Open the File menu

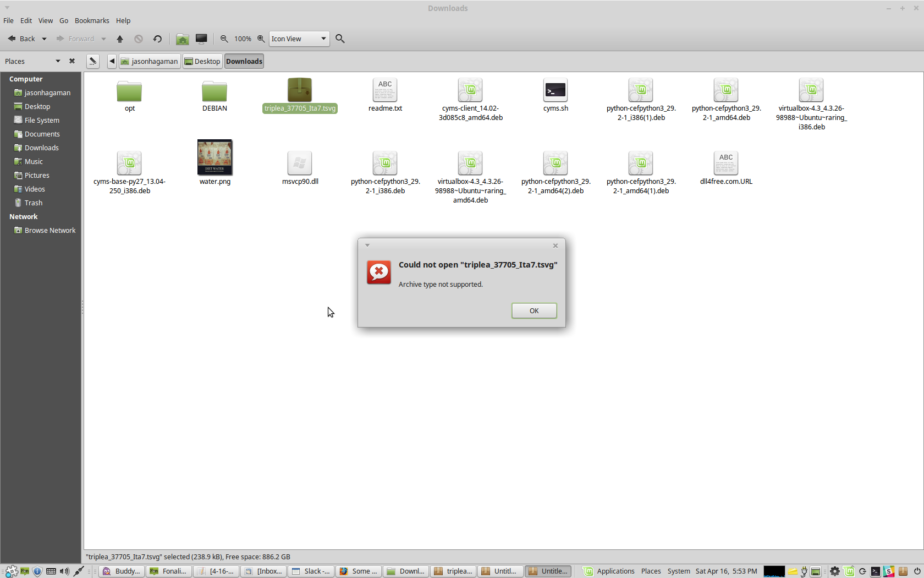pos(8,20)
